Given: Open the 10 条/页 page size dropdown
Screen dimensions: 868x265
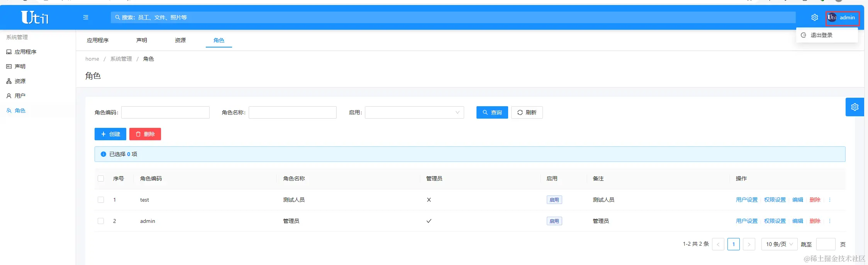Looking at the screenshot, I should pyautogui.click(x=779, y=244).
